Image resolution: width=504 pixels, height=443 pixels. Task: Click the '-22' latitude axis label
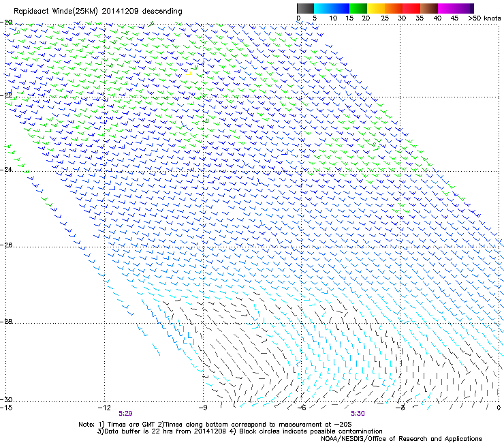(6, 95)
